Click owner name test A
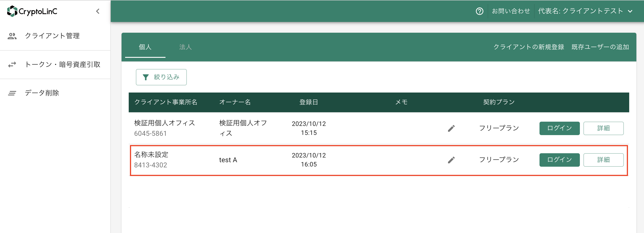644x233 pixels. pos(228,160)
